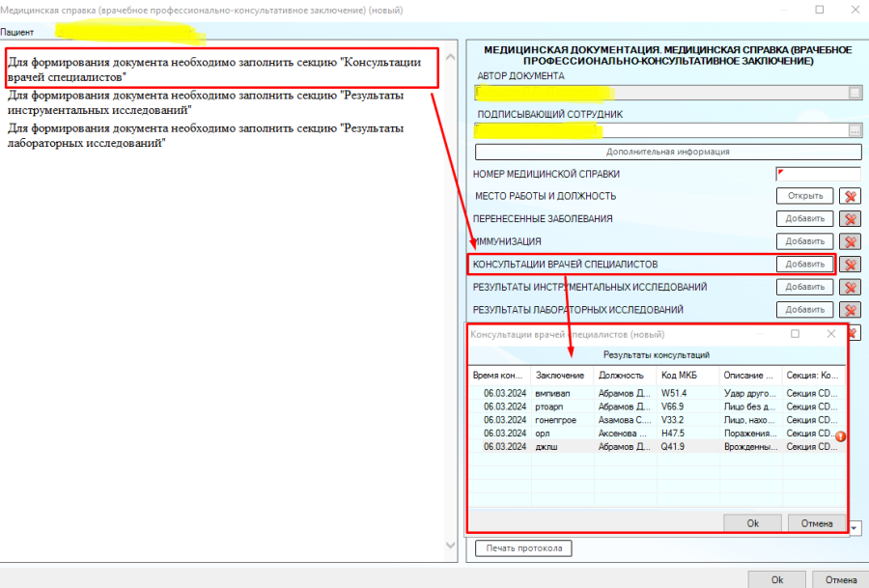Screen dimensions: 869x588
Task: Sort by Описание column header
Action: pyautogui.click(x=750, y=376)
